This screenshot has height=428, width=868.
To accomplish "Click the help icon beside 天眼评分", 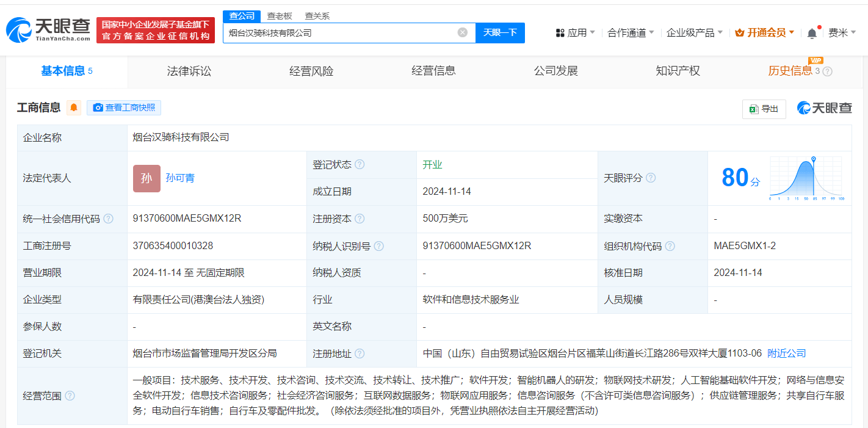I will click(x=651, y=178).
